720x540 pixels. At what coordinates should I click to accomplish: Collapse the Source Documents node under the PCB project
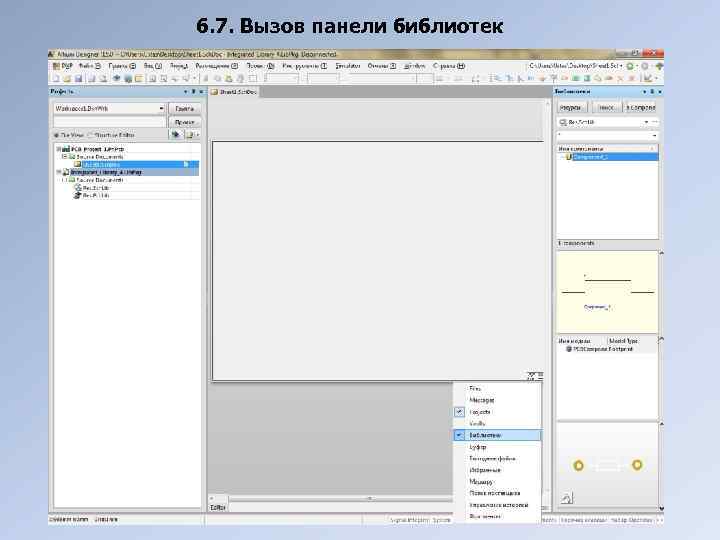(x=65, y=157)
